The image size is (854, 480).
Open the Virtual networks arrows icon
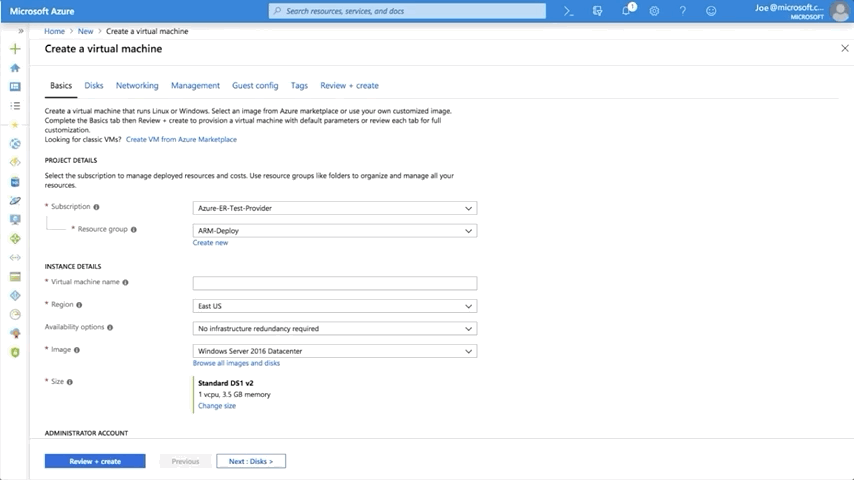click(x=15, y=258)
